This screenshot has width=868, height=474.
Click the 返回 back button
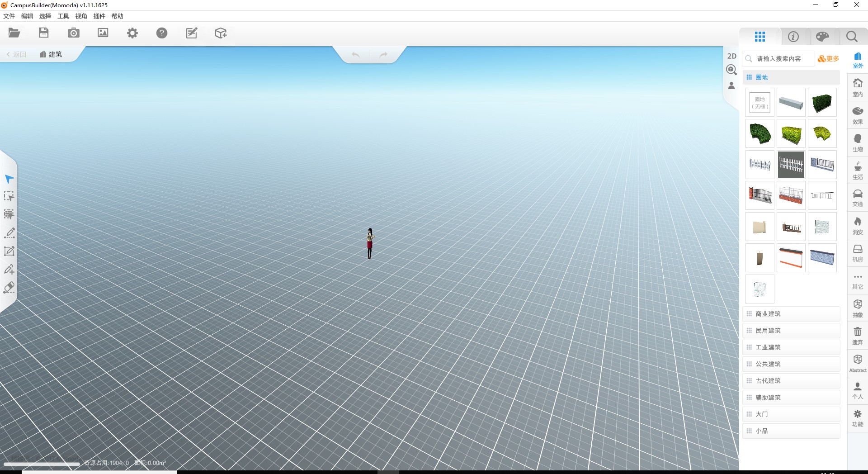tap(16, 54)
